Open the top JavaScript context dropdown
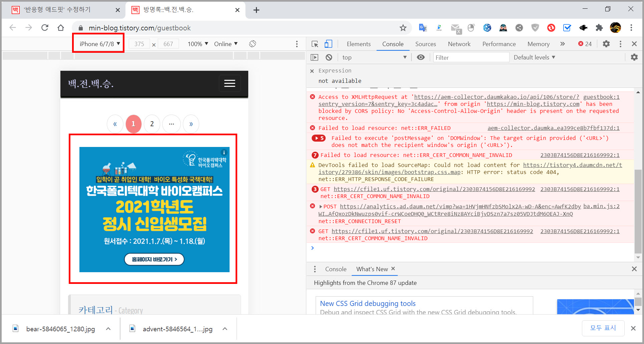The width and height of the screenshot is (644, 344). click(x=374, y=57)
